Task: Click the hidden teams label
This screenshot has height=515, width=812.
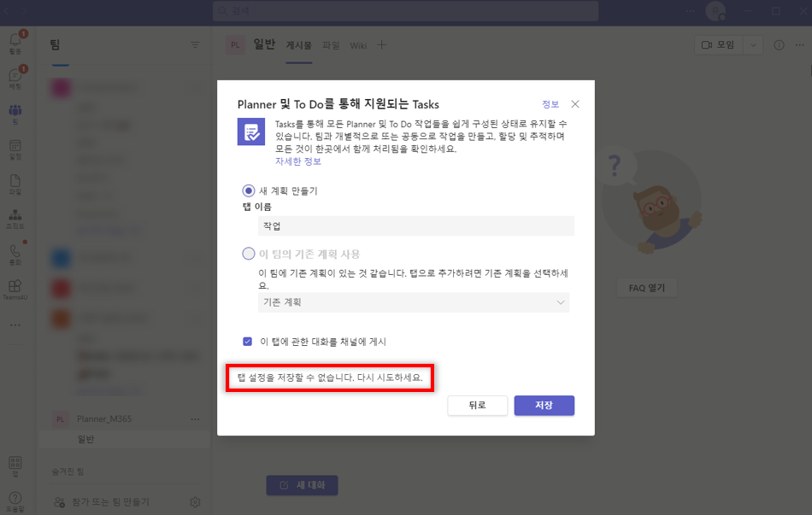Action: (68, 471)
